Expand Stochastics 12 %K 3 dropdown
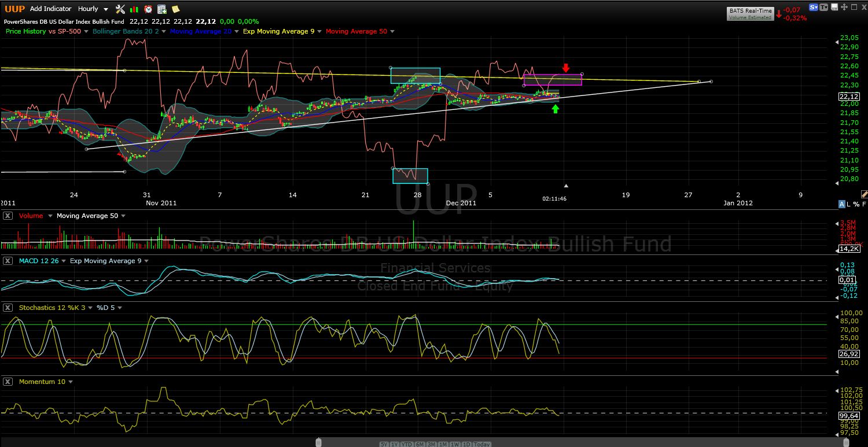The height and width of the screenshot is (447, 868). point(90,308)
